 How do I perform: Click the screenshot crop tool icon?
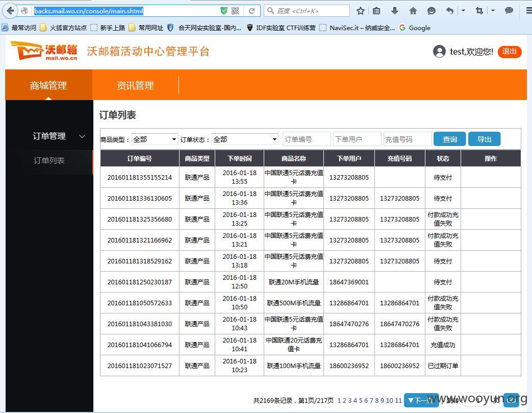coord(479,11)
